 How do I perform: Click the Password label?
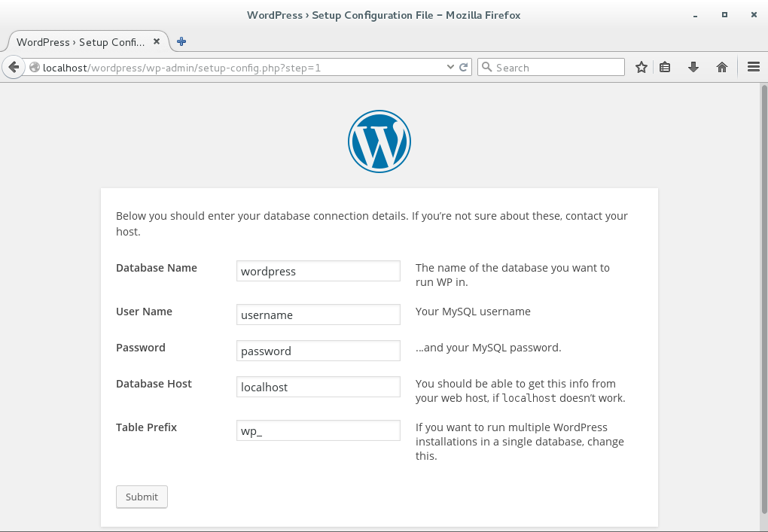(x=141, y=348)
